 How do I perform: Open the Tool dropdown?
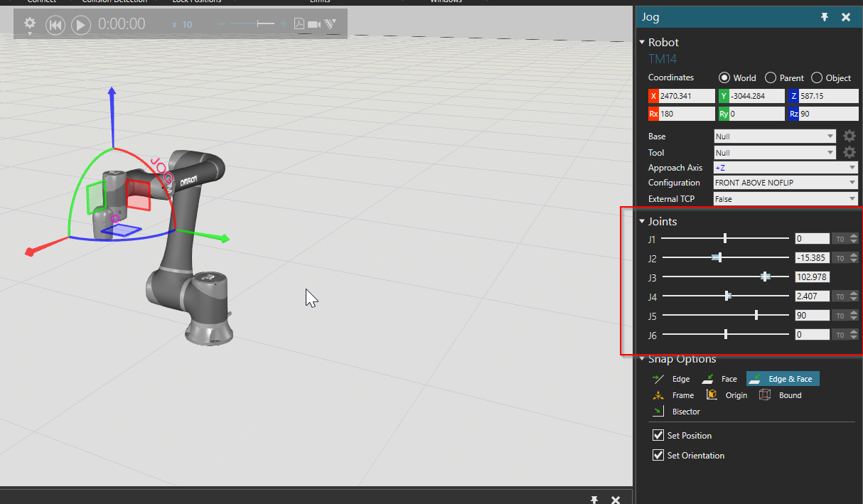click(x=775, y=152)
